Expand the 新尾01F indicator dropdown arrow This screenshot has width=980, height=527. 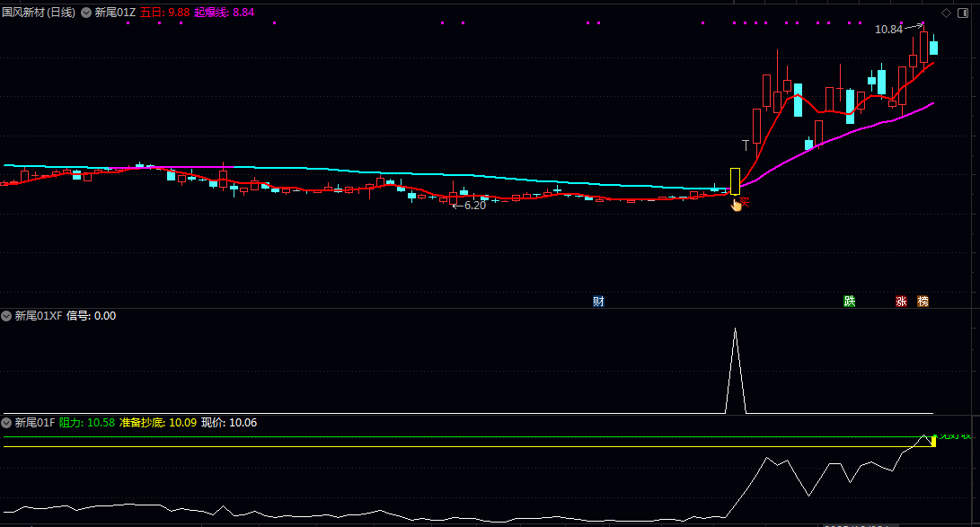(x=7, y=422)
